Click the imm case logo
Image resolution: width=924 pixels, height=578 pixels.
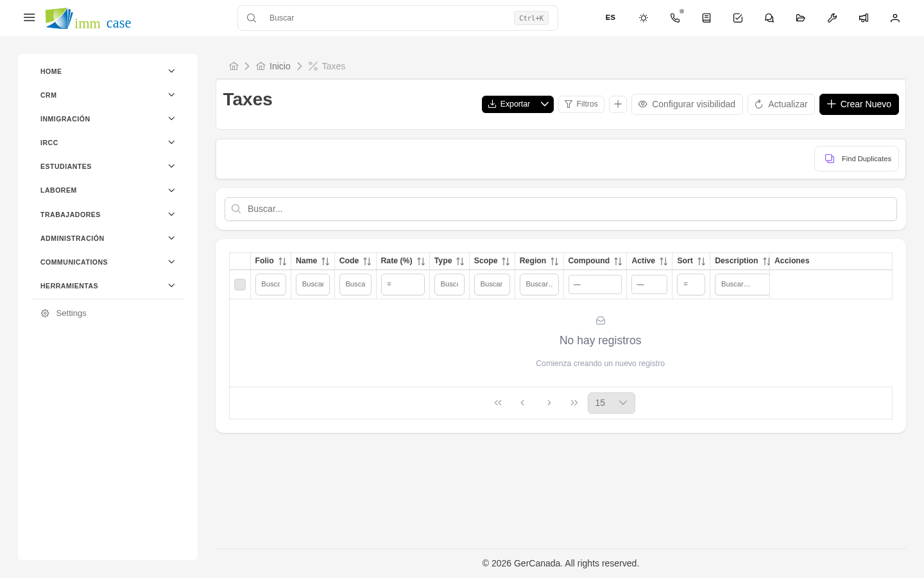[89, 19]
